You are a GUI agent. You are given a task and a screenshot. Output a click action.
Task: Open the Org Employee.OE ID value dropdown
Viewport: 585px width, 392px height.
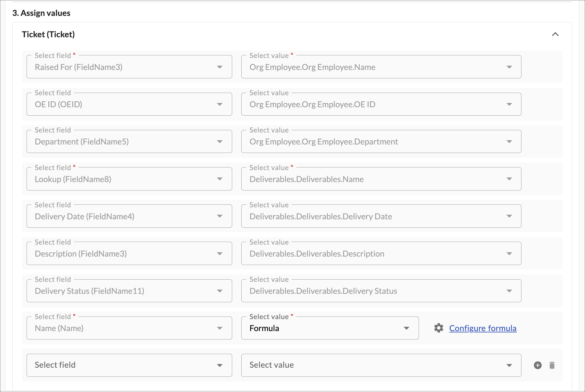pos(381,104)
